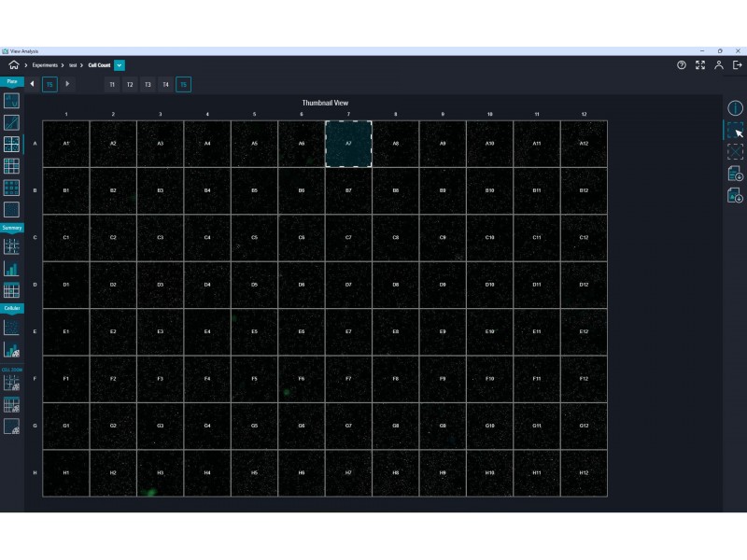Select the cellular scatter plot icon
The width and height of the screenshot is (747, 560).
11,328
